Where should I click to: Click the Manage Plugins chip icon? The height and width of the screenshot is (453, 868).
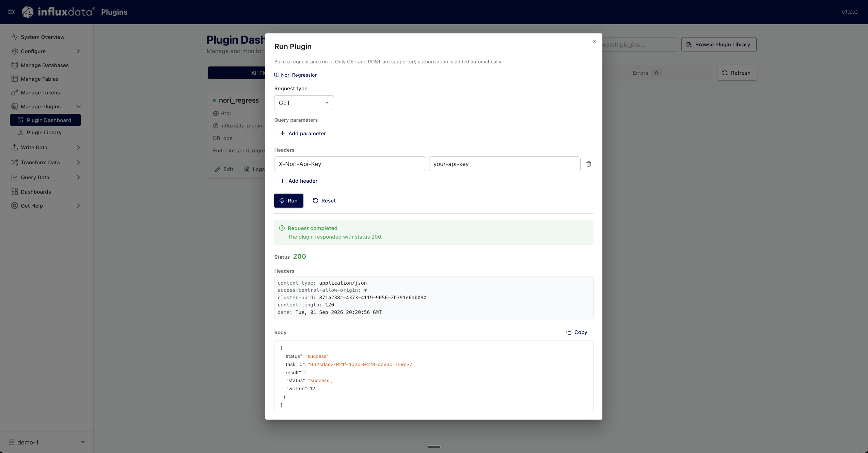(14, 106)
